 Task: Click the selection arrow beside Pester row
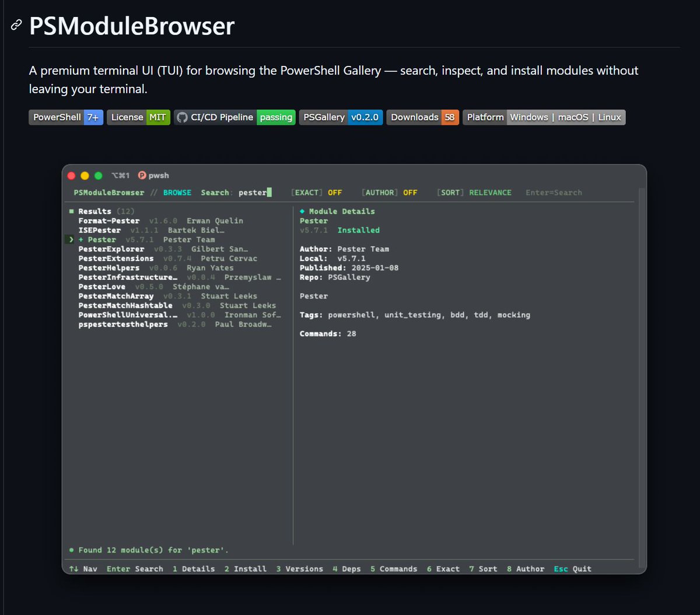72,240
